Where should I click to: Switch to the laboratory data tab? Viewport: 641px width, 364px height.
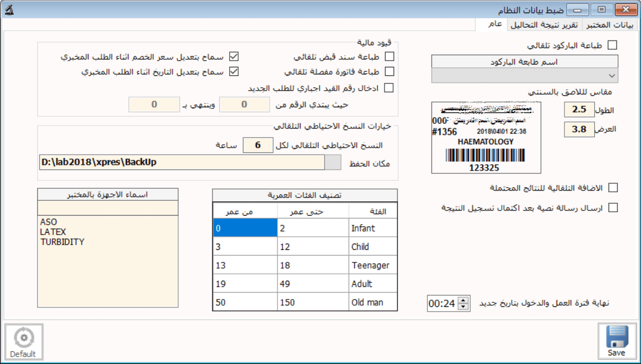point(610,25)
